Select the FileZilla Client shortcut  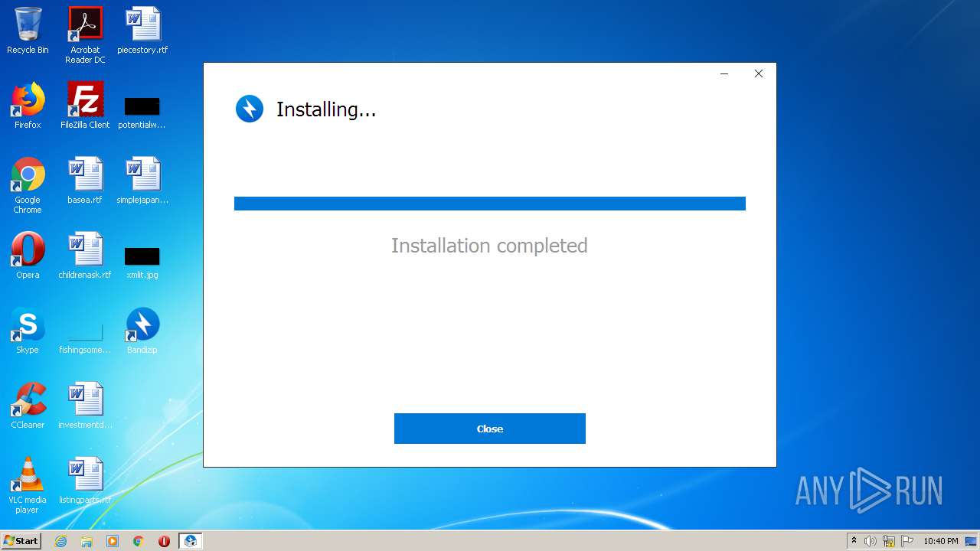(x=85, y=106)
